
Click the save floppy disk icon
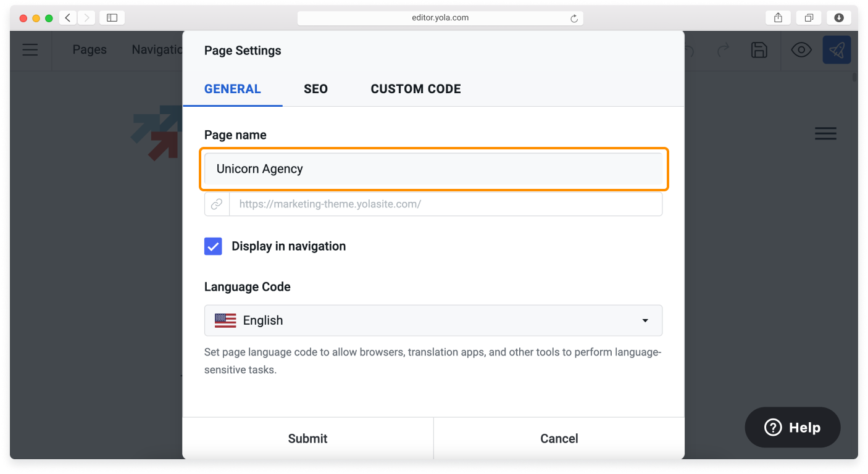(759, 50)
